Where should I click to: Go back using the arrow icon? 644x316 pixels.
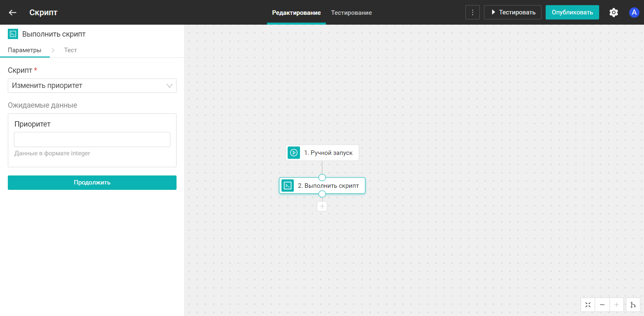pos(13,12)
